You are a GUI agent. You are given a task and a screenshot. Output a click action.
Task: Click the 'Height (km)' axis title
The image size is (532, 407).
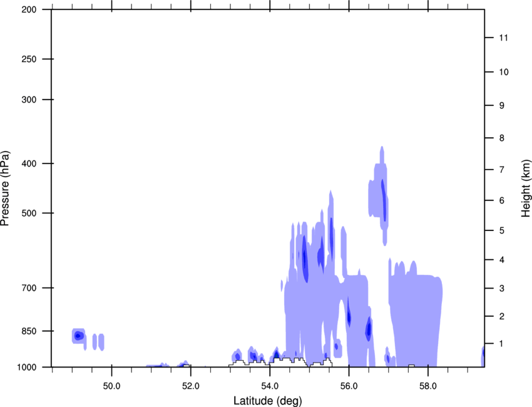tap(526, 188)
